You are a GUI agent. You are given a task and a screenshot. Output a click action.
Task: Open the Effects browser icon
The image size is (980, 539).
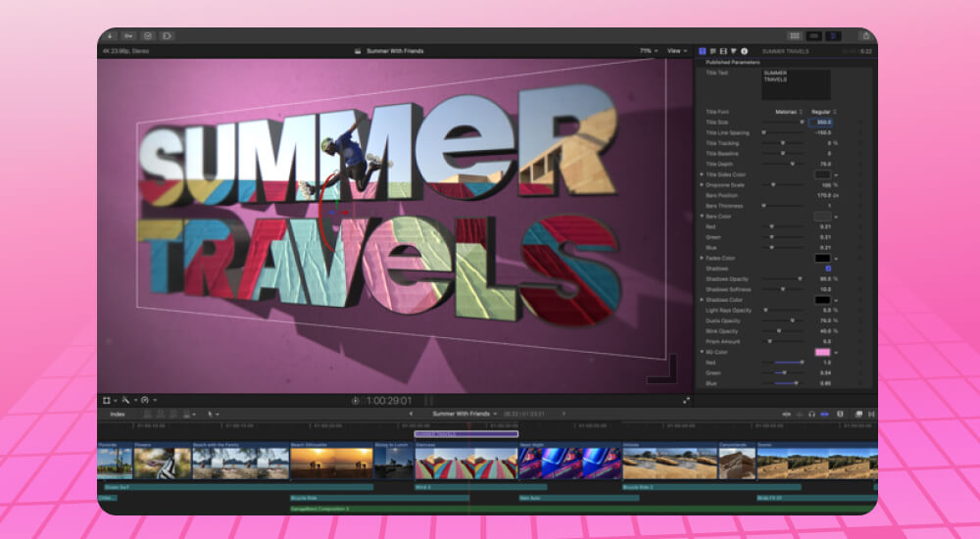[858, 414]
